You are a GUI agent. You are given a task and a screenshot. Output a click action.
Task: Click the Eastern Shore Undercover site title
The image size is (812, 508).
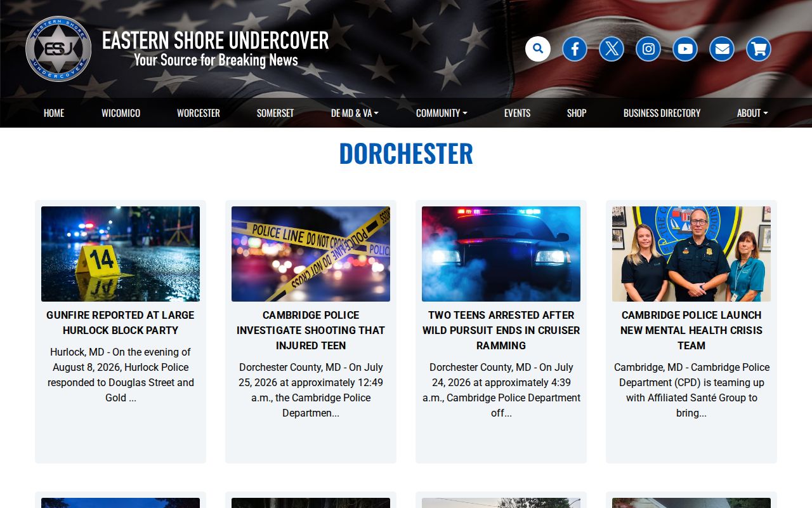tap(216, 40)
